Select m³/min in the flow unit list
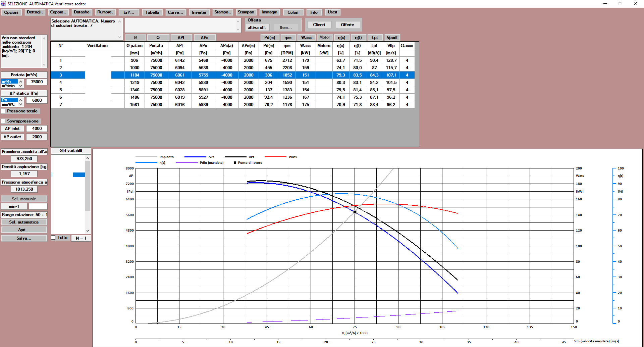644x347 pixels. (x=9, y=86)
